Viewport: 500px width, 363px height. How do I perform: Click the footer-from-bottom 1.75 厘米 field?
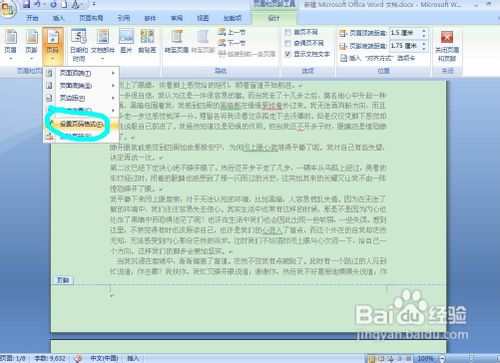(404, 46)
